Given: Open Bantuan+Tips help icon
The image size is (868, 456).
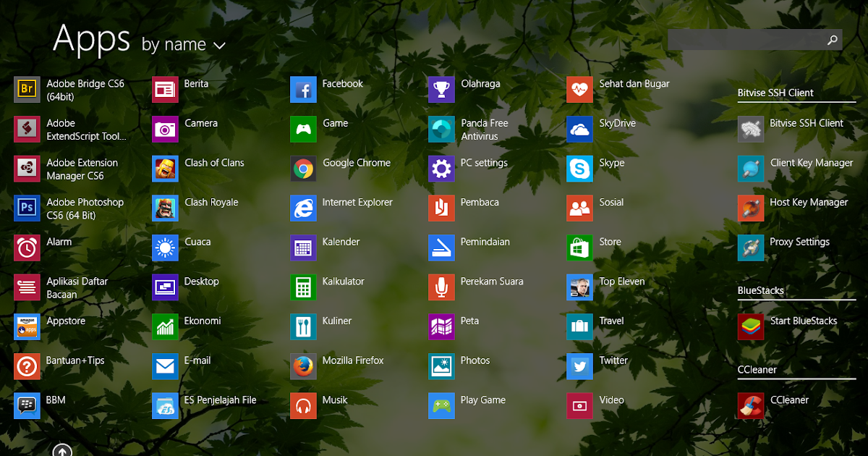Looking at the screenshot, I should (x=27, y=366).
